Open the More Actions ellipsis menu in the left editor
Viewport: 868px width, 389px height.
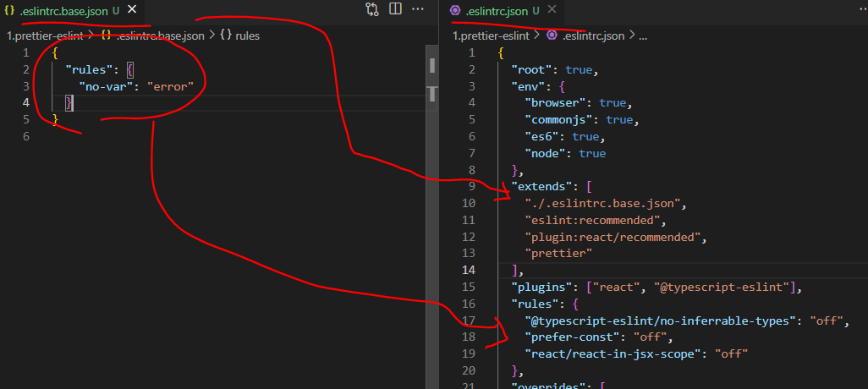[418, 9]
